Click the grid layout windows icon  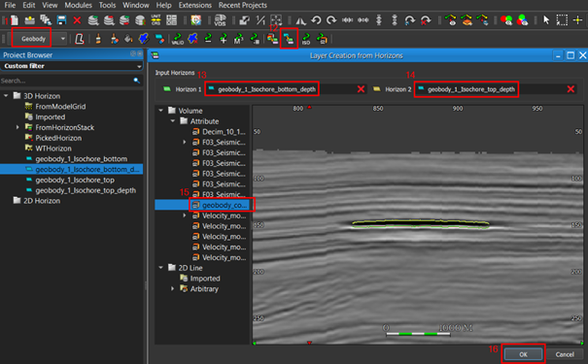coord(171,19)
